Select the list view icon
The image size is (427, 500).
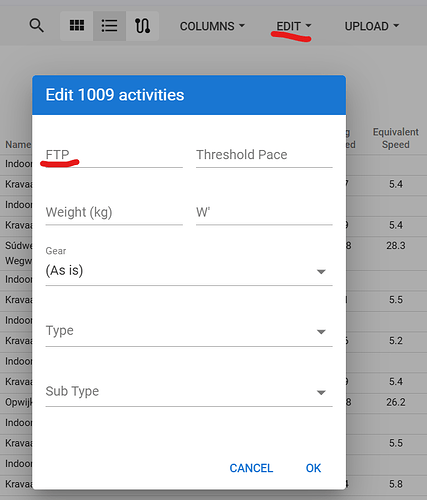[109, 26]
